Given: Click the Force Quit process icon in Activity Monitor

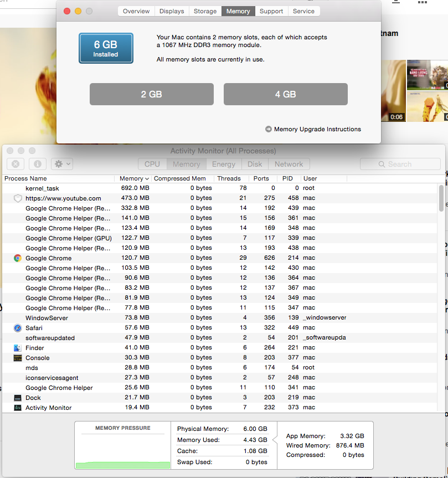Looking at the screenshot, I should tap(16, 164).
